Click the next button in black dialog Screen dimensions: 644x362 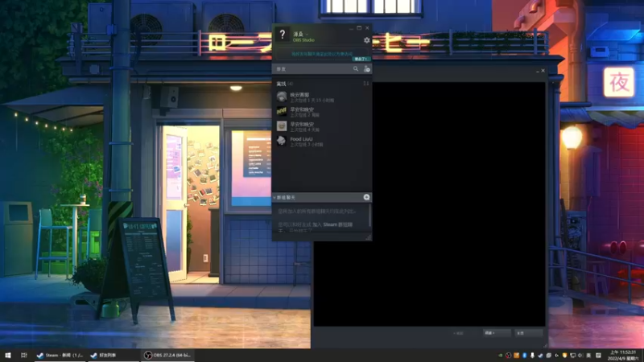tap(497, 333)
